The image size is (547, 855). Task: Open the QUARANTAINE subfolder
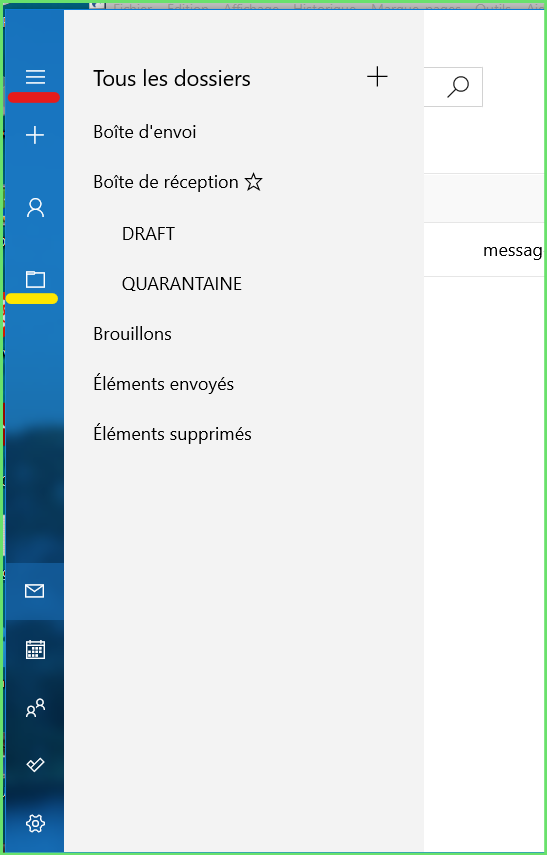[x=182, y=284]
